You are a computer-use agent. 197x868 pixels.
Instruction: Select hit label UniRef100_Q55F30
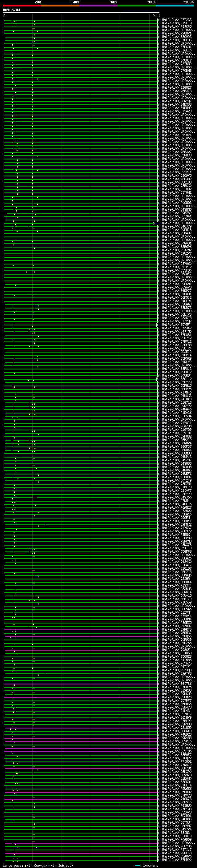[x=177, y=271]
